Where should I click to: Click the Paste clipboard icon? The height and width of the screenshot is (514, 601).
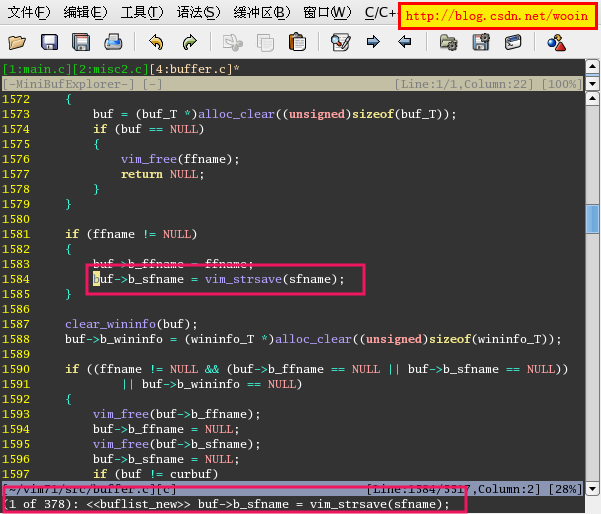297,42
